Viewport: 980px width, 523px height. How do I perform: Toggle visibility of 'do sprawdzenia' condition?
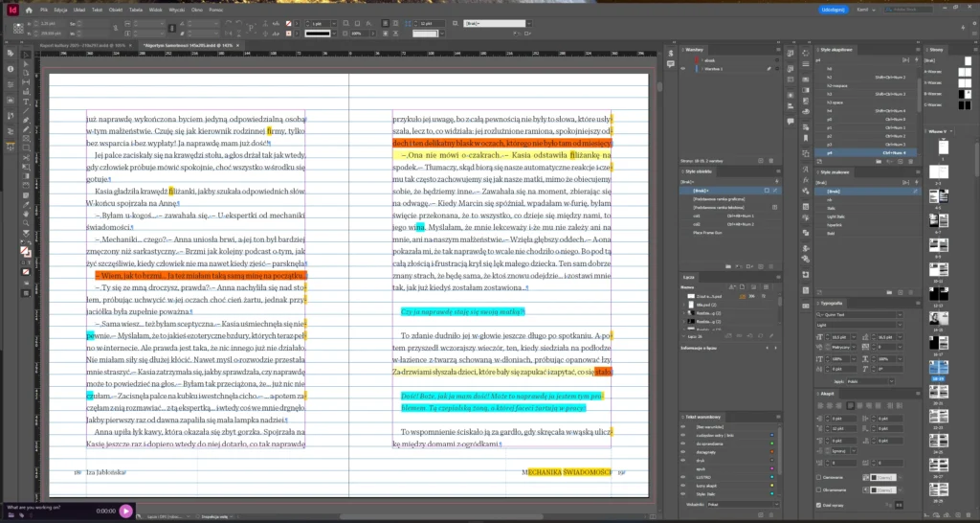683,443
